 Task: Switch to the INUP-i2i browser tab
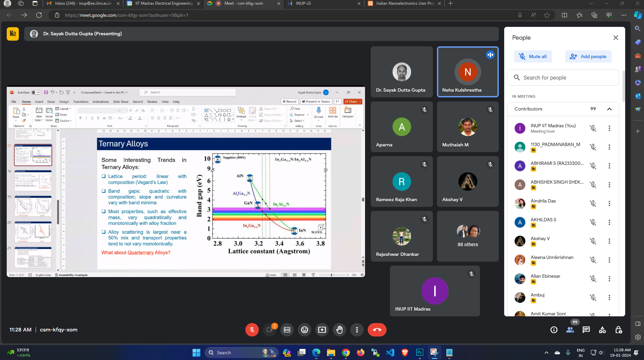click(x=324, y=3)
